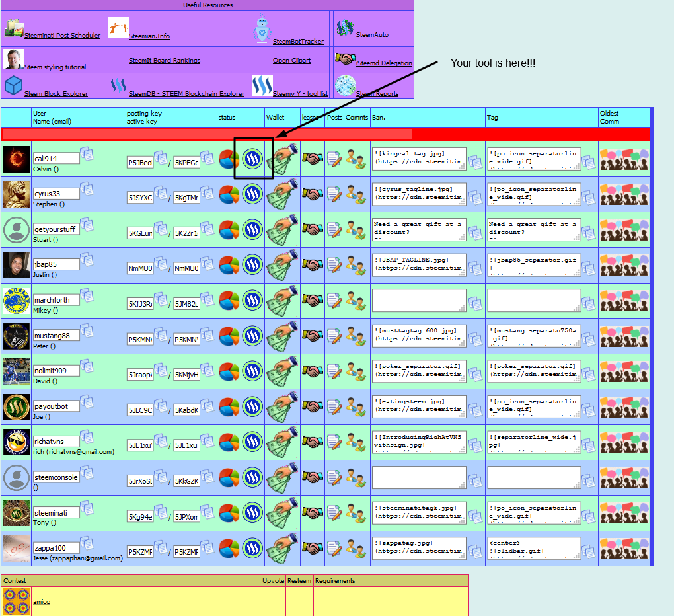Click the posting key field showing 5Jraop
674x616 pixels.
[140, 375]
